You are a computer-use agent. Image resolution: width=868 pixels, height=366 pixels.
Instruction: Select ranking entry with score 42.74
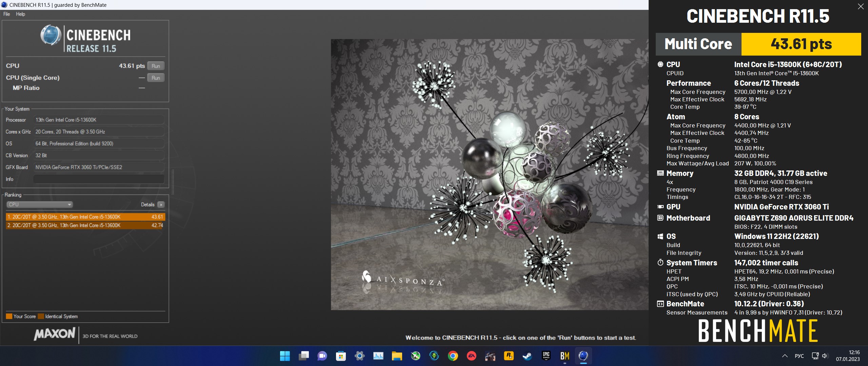click(85, 225)
